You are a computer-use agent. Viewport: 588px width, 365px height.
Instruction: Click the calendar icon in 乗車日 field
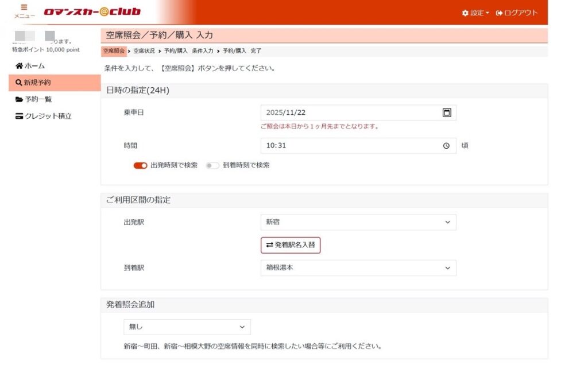pos(447,112)
